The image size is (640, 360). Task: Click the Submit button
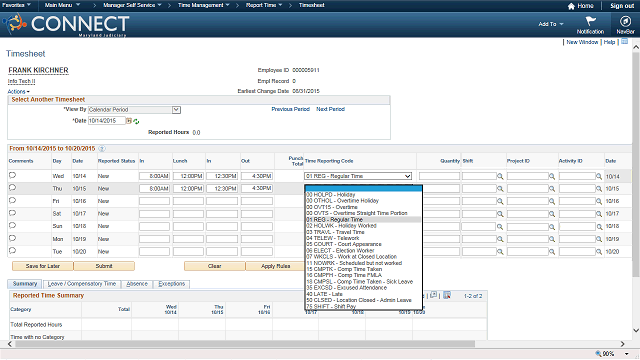tap(104, 266)
